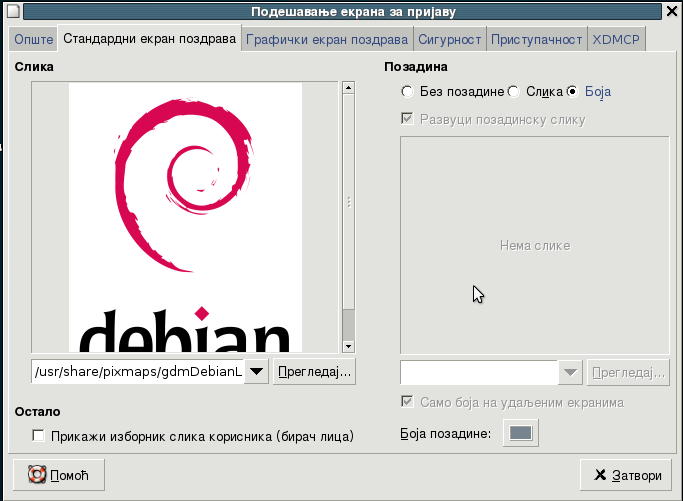
Task: Click the Помоћ help button
Action: pos(59,475)
